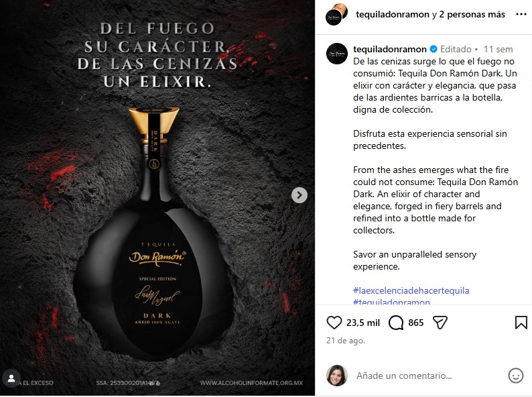Open header profile picture stack
The width and height of the screenshot is (532, 397).
[336, 14]
